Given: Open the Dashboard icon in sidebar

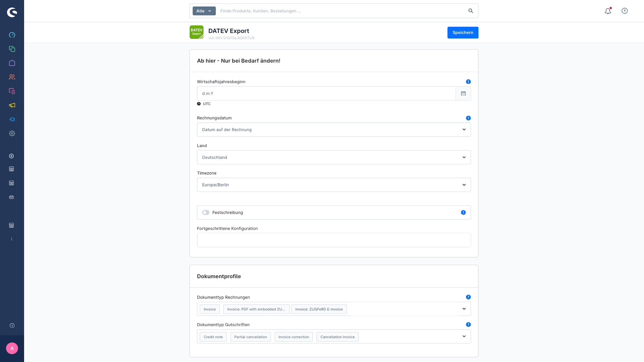Looking at the screenshot, I should tap(12, 35).
